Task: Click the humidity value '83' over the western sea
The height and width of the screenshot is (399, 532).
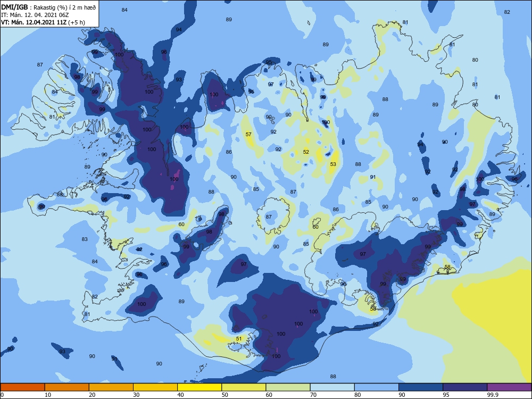Action: pos(85,239)
